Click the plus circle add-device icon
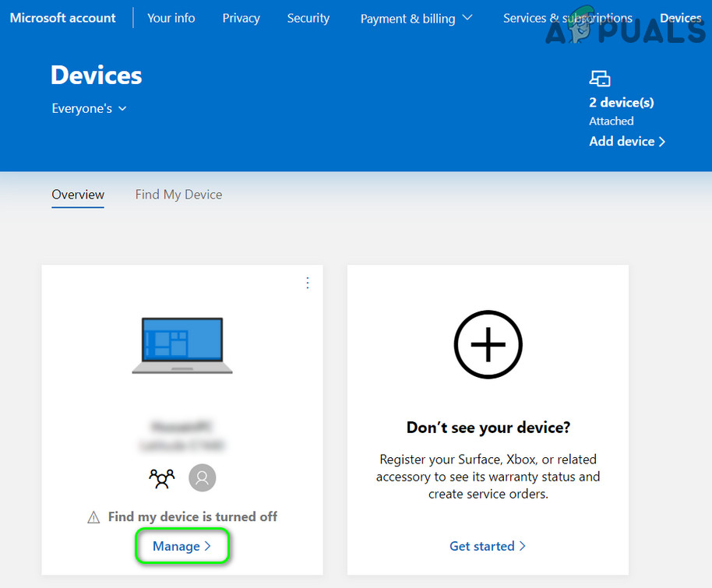712x588 pixels. tap(488, 344)
